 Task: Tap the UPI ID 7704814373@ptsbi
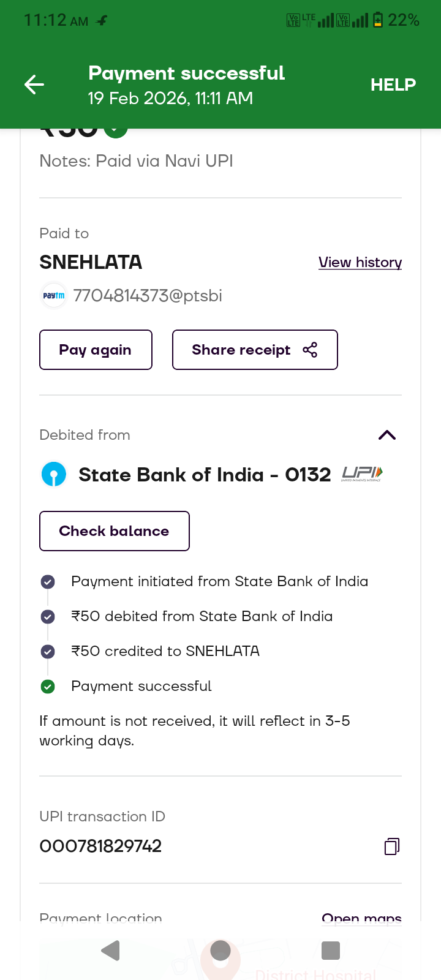(x=148, y=296)
